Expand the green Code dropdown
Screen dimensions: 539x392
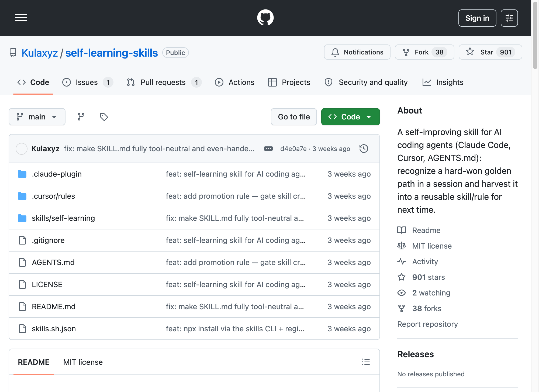350,117
